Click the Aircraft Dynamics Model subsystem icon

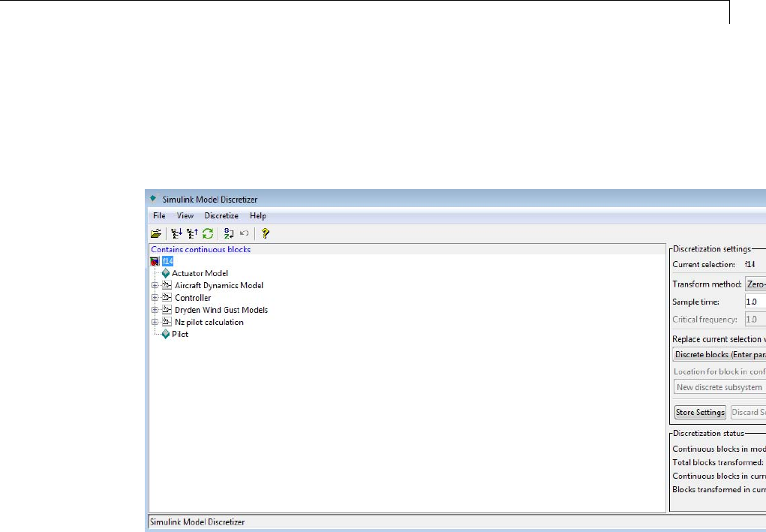167,285
